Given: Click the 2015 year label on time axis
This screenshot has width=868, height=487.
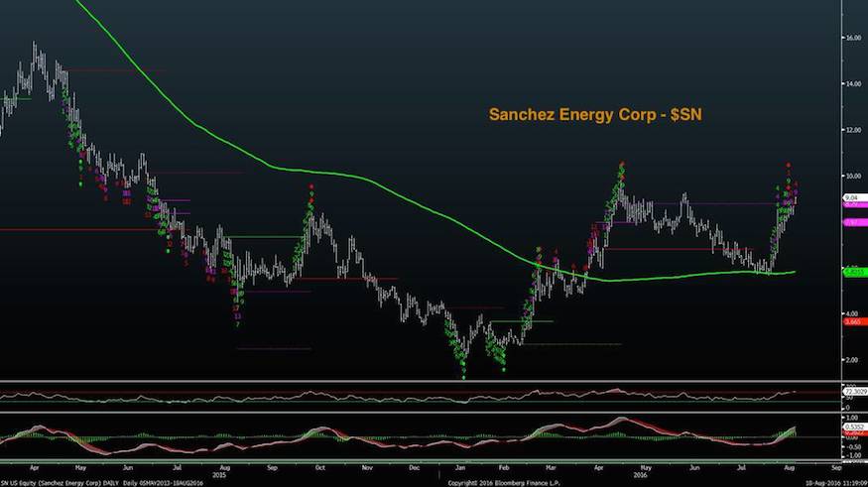Looking at the screenshot, I should tap(220, 475).
